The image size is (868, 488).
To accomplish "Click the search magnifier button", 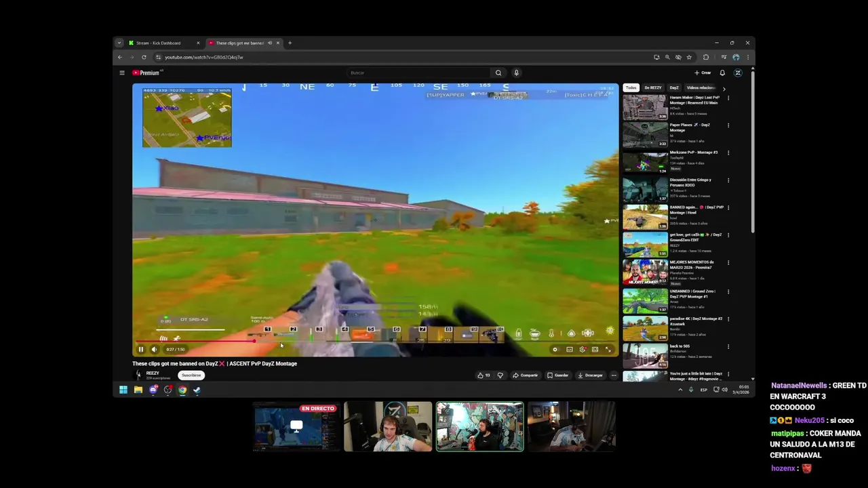I will 498,73.
